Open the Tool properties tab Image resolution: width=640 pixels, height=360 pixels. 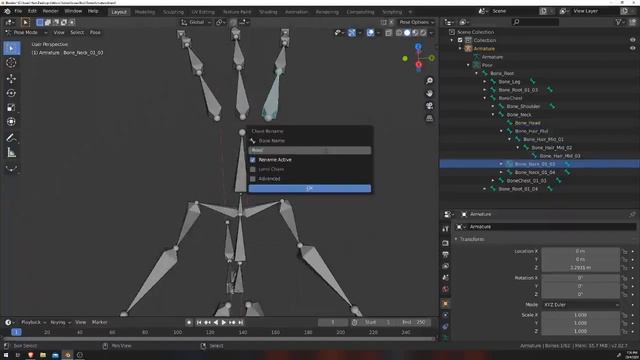pos(445,229)
